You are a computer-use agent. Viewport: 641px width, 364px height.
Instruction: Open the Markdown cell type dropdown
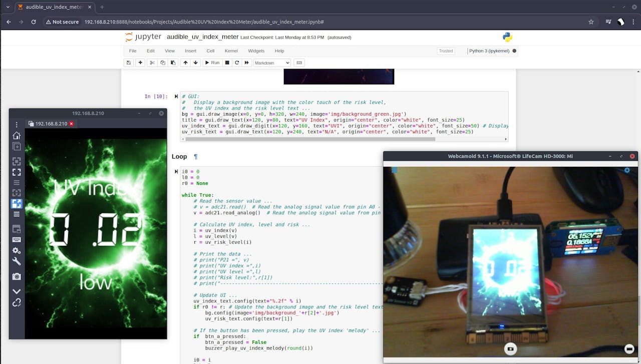click(272, 63)
